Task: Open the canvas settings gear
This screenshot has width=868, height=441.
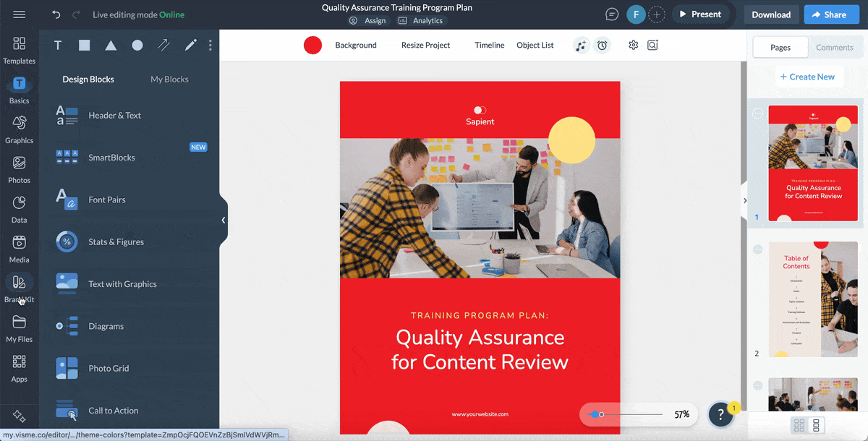Action: [x=634, y=45]
